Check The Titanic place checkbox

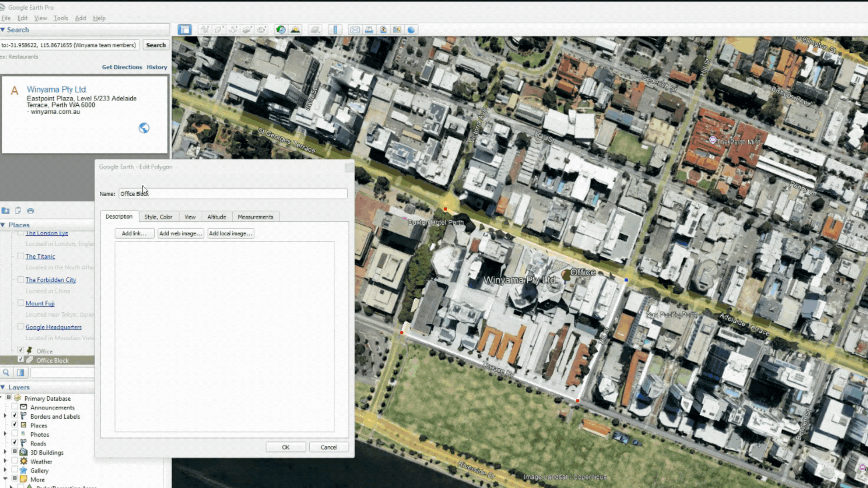pos(20,256)
